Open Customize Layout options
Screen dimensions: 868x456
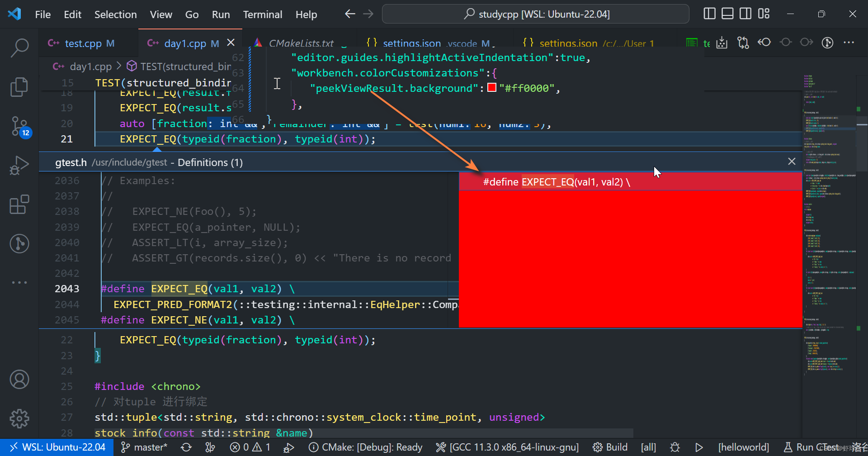[764, 14]
